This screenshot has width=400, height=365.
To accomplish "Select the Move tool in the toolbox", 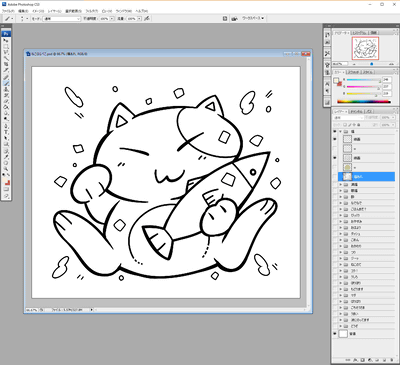I will pos(6,41).
